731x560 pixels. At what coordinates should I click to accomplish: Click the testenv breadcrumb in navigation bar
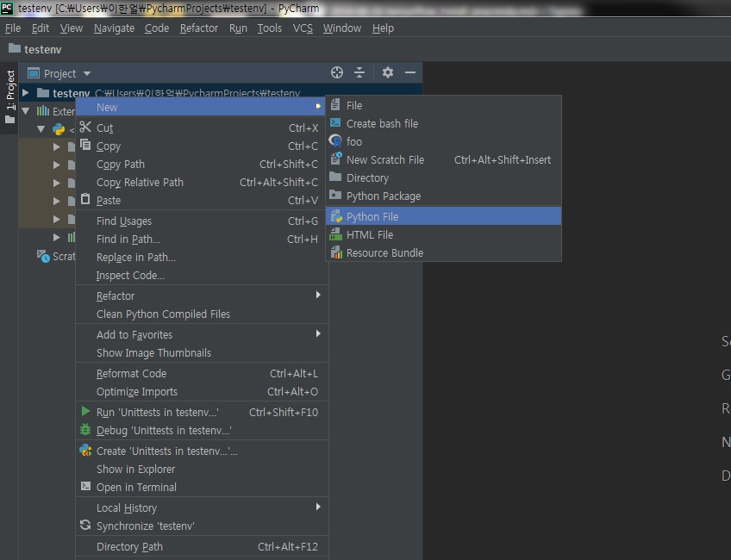point(35,49)
